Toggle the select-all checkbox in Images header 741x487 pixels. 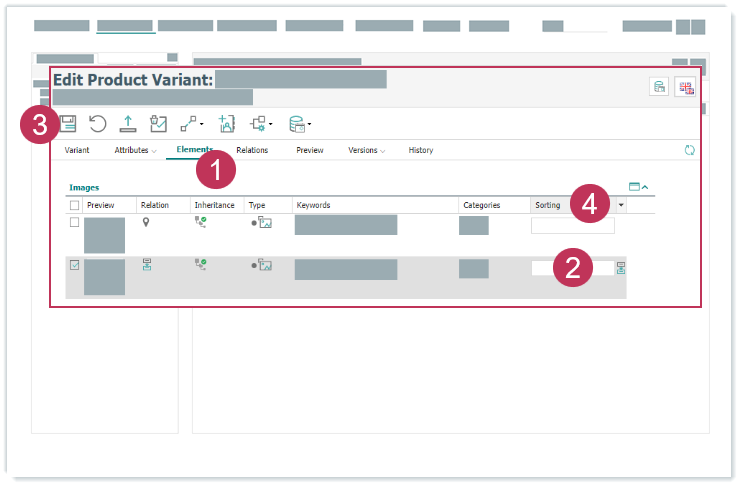point(74,205)
